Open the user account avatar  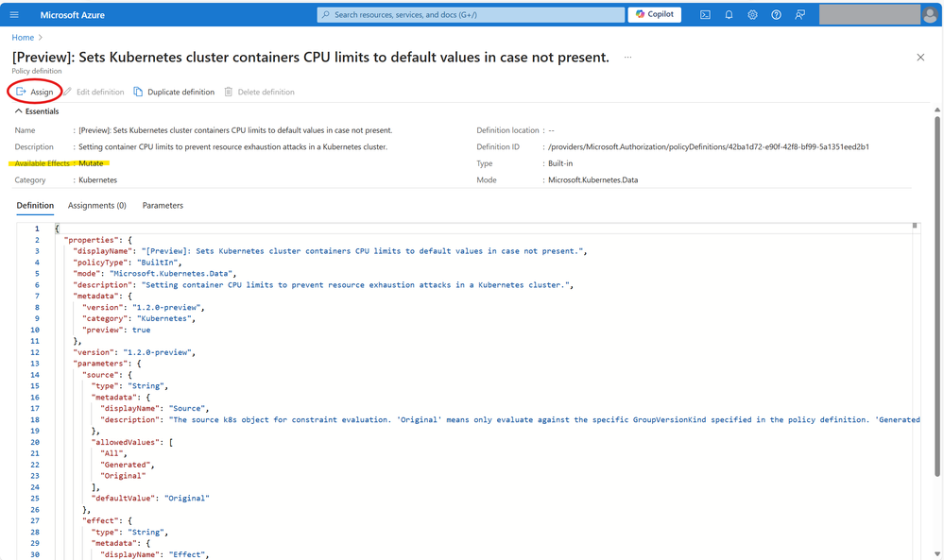[x=929, y=14]
